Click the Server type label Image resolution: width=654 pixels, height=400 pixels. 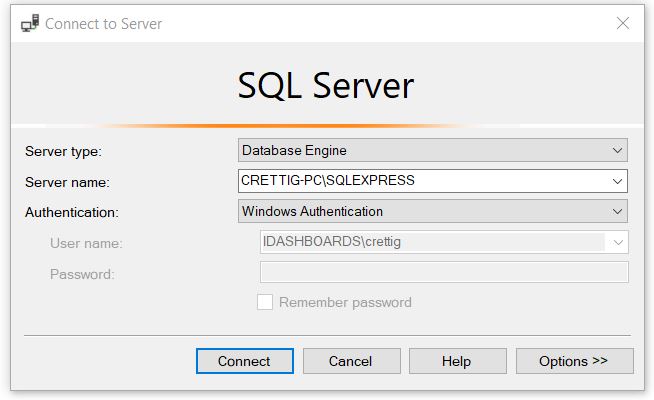(x=63, y=151)
